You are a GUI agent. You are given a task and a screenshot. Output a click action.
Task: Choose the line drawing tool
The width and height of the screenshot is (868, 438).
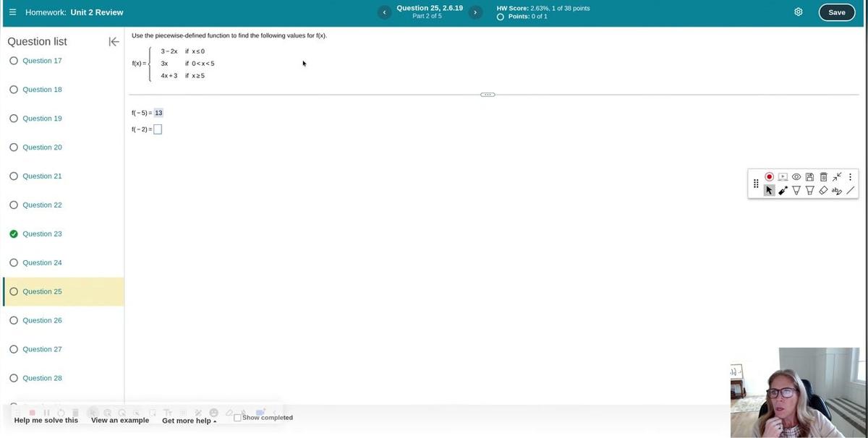[850, 191]
